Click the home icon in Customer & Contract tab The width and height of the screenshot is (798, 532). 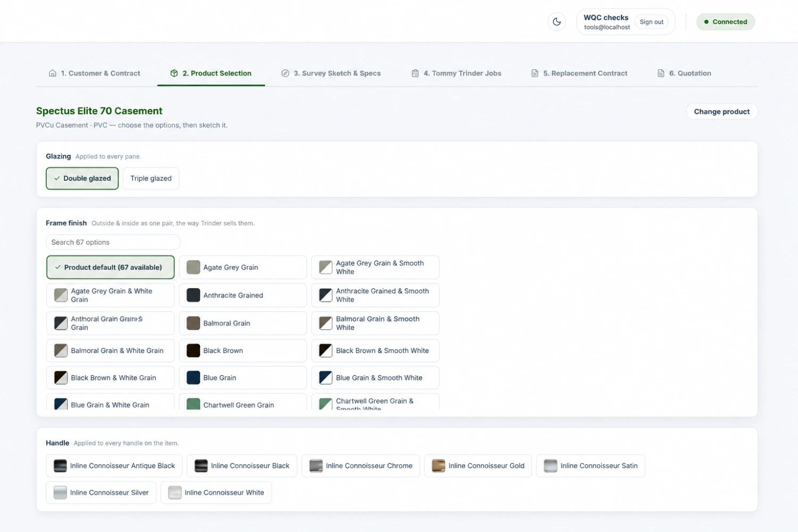pyautogui.click(x=53, y=73)
